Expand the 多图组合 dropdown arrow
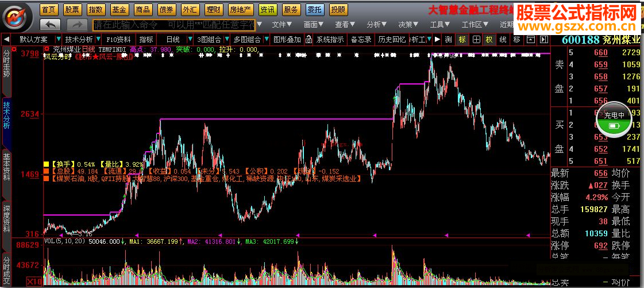The width and height of the screenshot is (644, 288). [267, 40]
